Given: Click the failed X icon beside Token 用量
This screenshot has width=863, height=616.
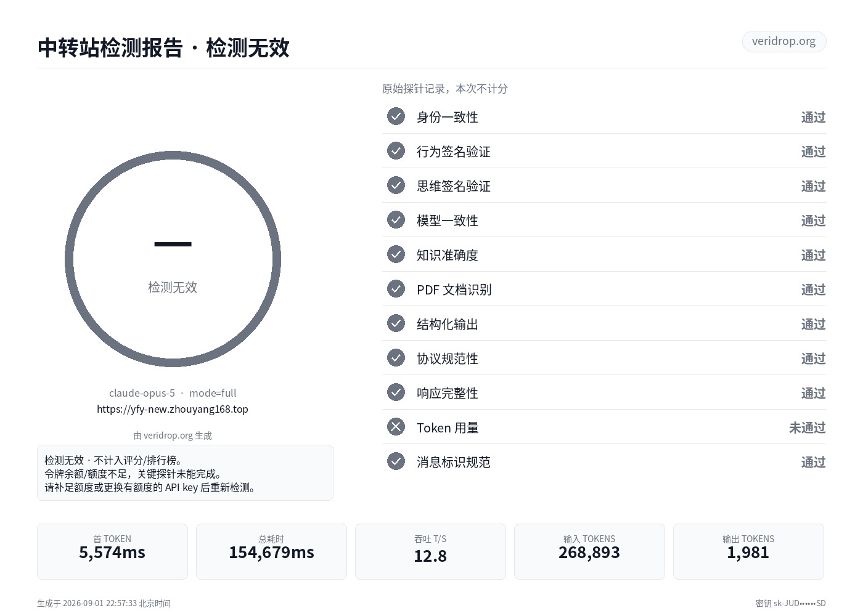Looking at the screenshot, I should coord(396,427).
